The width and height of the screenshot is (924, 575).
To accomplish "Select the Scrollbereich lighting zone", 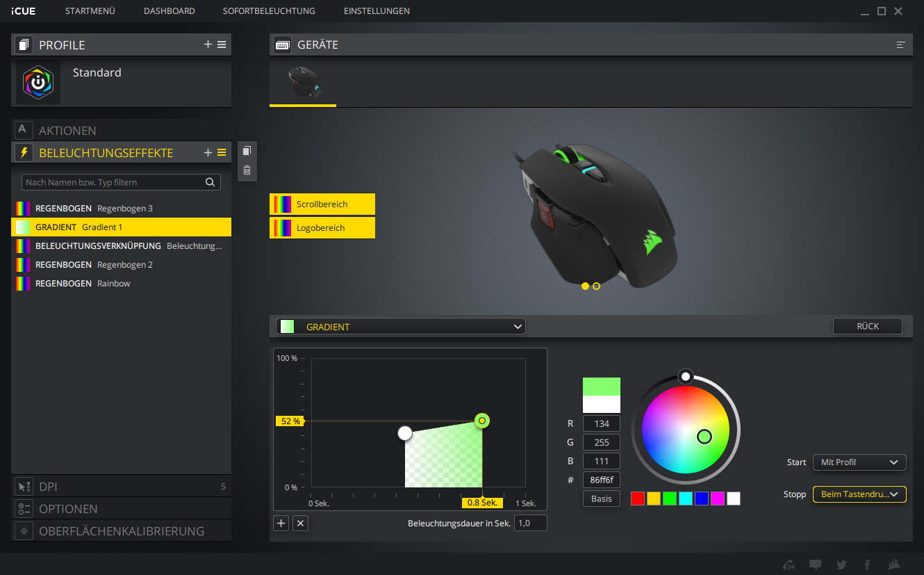I will (x=322, y=204).
